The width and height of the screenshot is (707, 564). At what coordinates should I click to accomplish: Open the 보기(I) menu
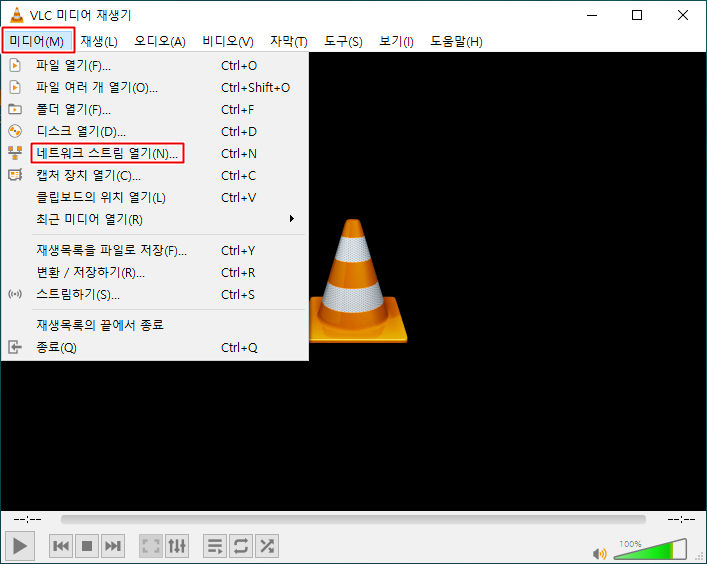point(396,41)
